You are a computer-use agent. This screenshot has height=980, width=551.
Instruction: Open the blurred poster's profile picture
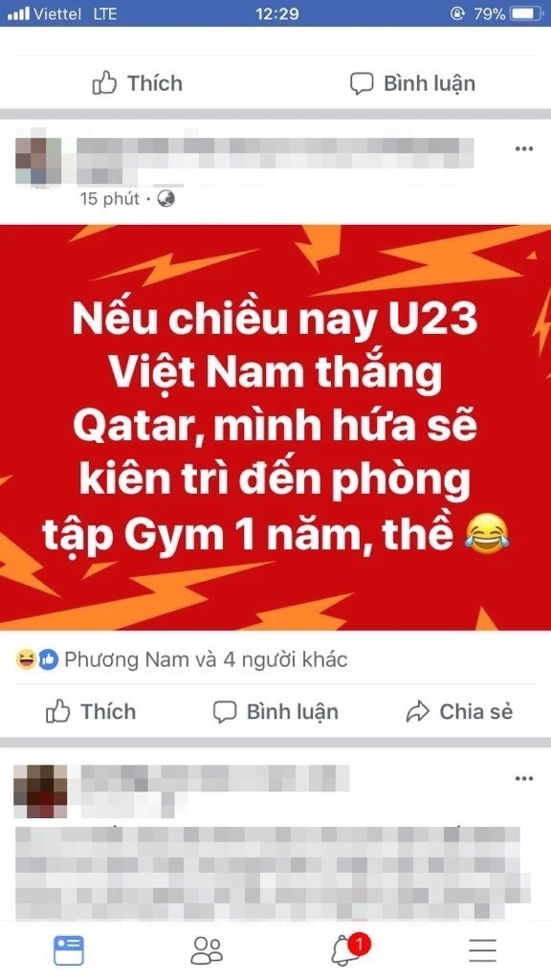pos(38,160)
